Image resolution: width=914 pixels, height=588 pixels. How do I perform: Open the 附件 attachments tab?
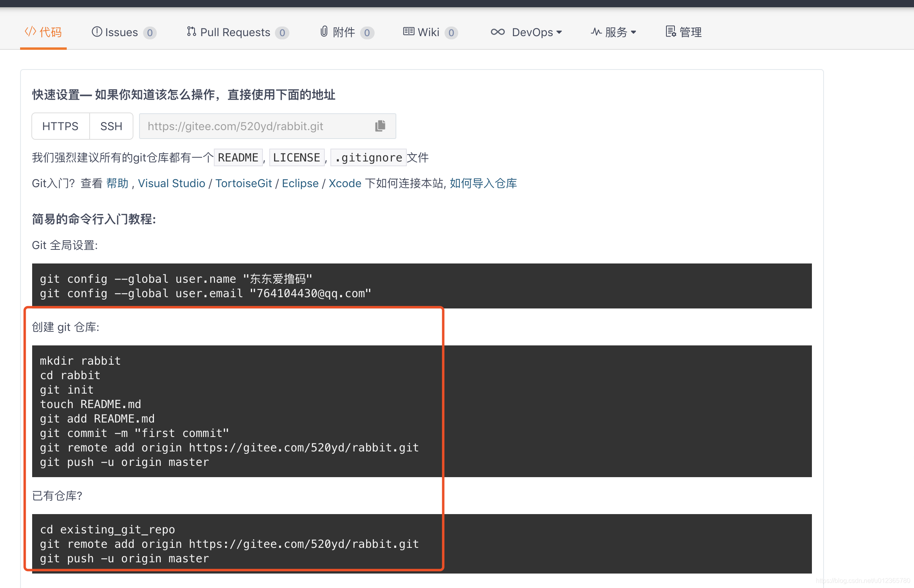click(x=346, y=32)
